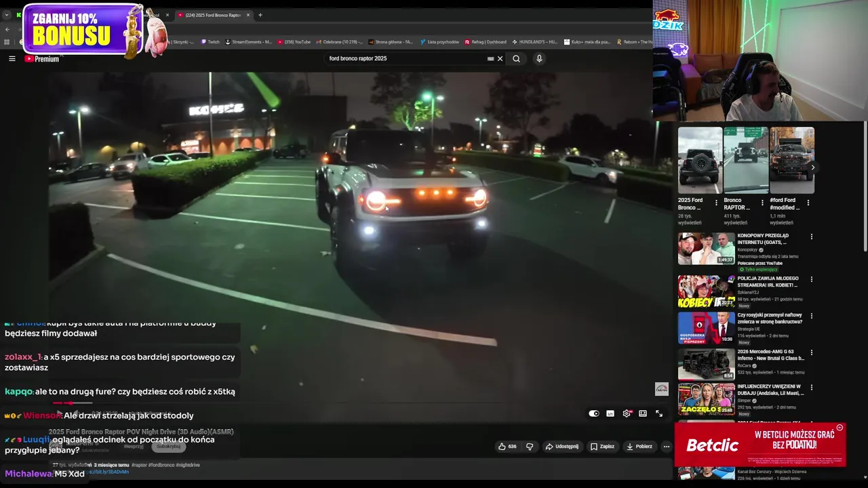
Task: Open options for '2026 Mercedes-AMG G 63' video
Action: [x=811, y=352]
